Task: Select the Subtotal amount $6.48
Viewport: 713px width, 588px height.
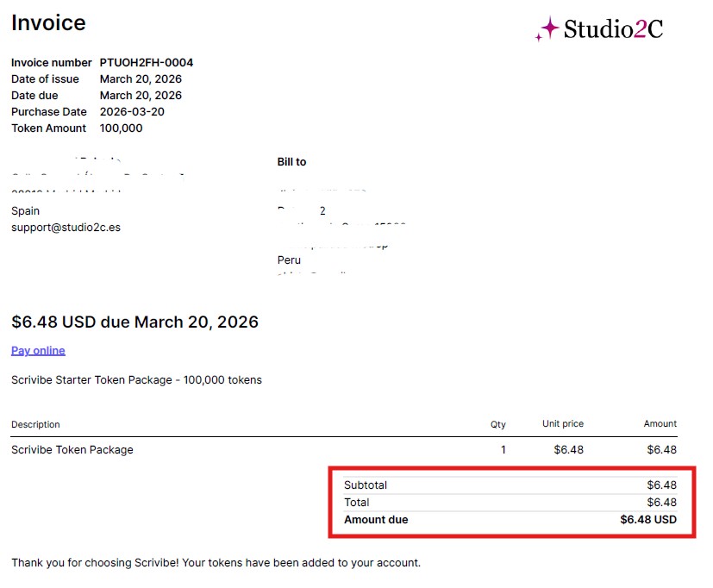Action: [662, 485]
